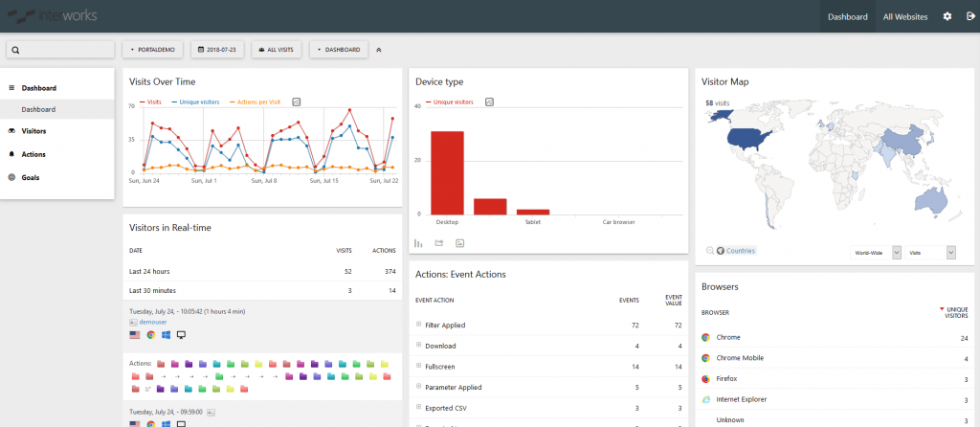Click the desktop monitor icon under demouser visit
This screenshot has width=980, height=427.
(x=182, y=335)
